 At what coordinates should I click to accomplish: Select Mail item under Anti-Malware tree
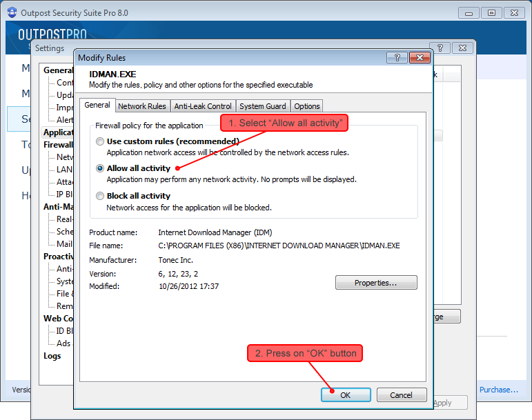coord(64,244)
